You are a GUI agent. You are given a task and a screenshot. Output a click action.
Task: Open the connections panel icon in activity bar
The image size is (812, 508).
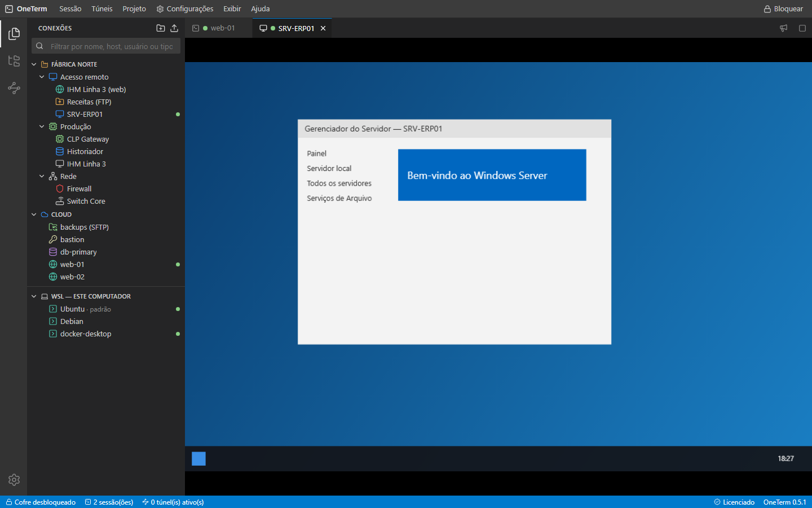click(14, 34)
